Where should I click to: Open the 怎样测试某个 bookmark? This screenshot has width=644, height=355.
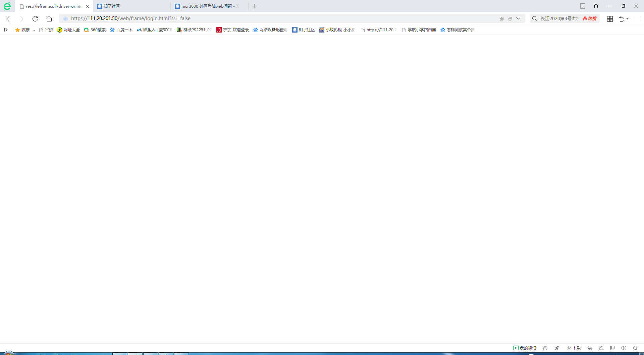(458, 30)
